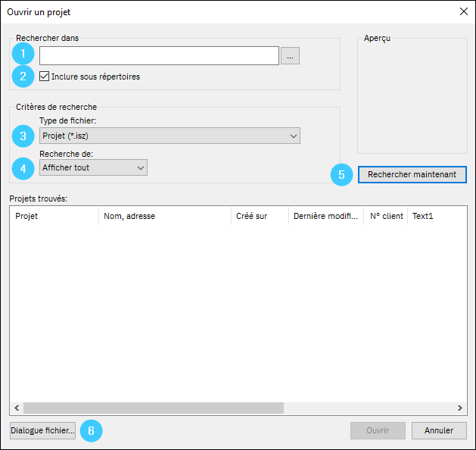
Task: Click the Annuler button
Action: click(x=439, y=430)
